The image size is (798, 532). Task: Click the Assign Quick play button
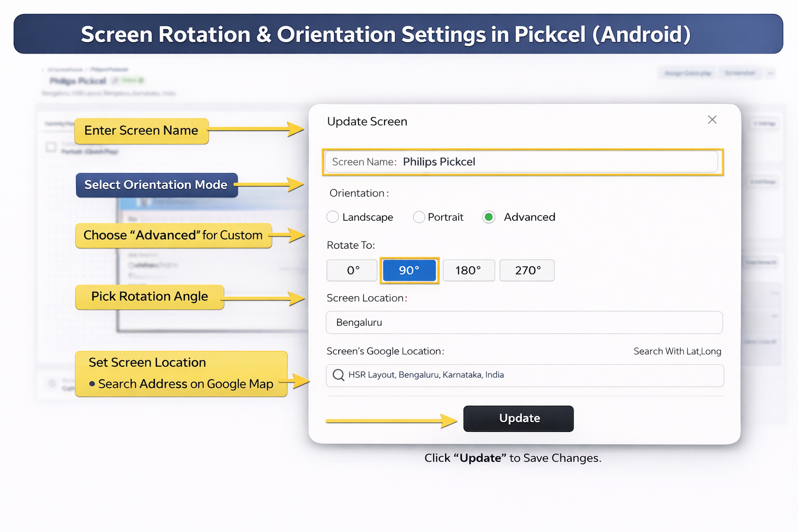tap(688, 73)
